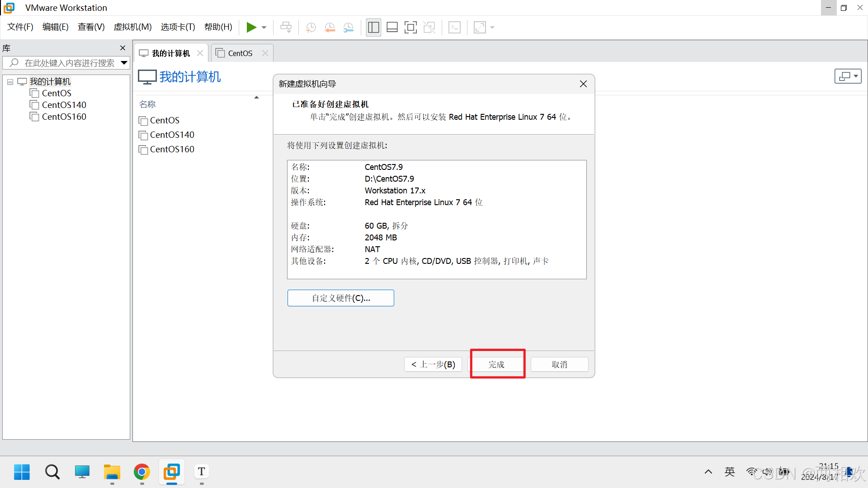The width and height of the screenshot is (868, 488).
Task: Expand the power options dropdown arrow
Action: point(264,28)
